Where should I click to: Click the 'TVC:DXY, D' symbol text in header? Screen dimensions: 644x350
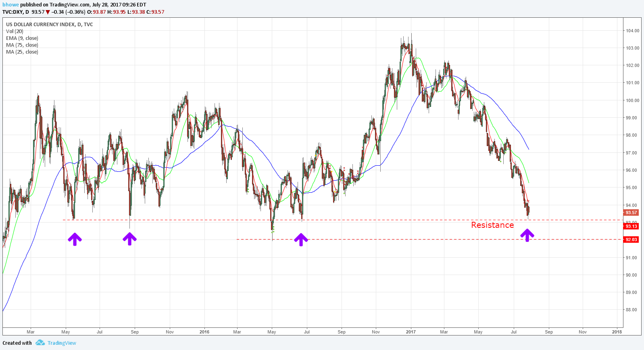pyautogui.click(x=16, y=12)
